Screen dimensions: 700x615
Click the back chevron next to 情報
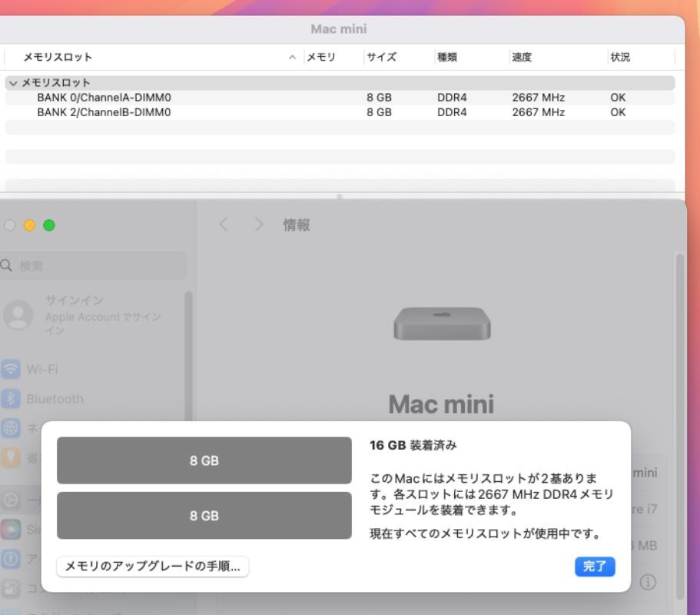pos(223,224)
